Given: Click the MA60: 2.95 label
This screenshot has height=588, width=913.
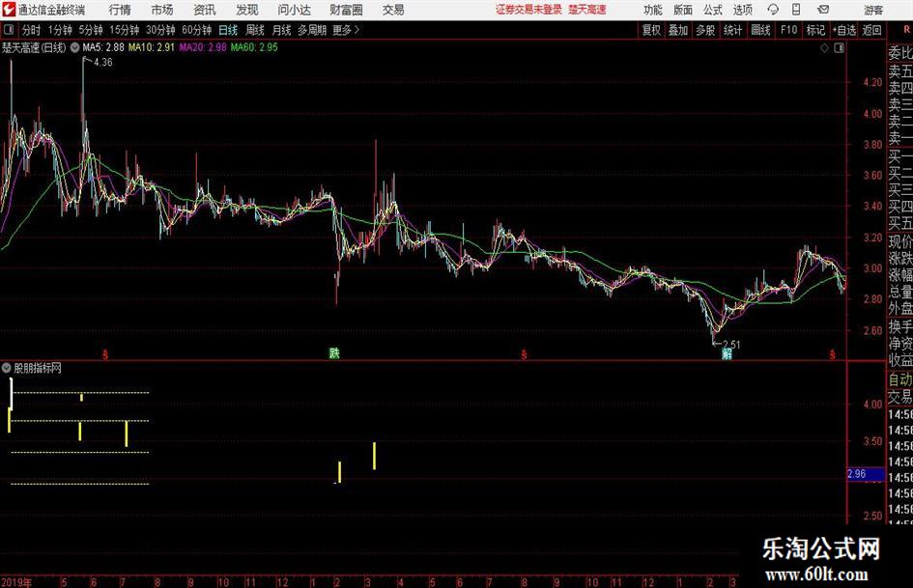Looking at the screenshot, I should pos(254,47).
